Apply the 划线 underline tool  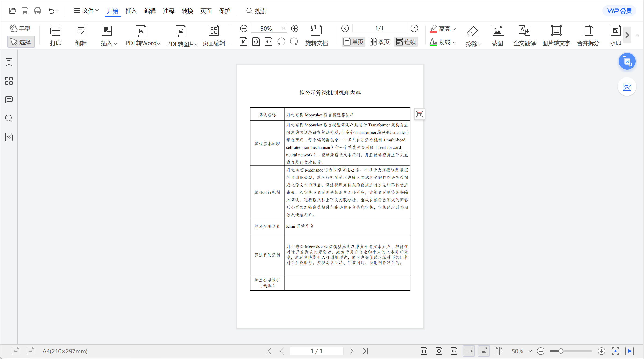tap(440, 42)
